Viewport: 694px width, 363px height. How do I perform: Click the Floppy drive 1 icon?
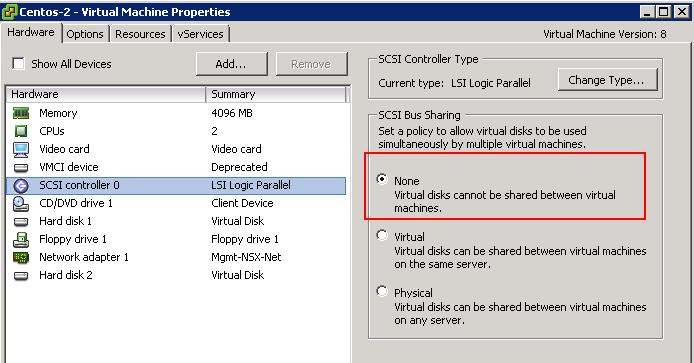click(x=21, y=239)
